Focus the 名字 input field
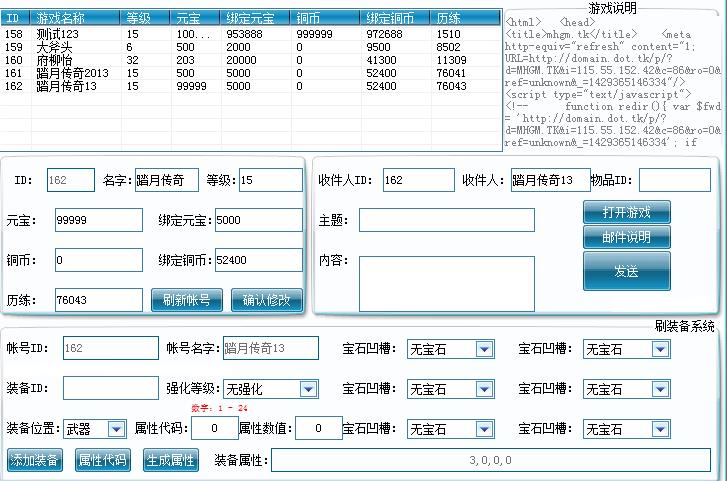 [x=167, y=180]
